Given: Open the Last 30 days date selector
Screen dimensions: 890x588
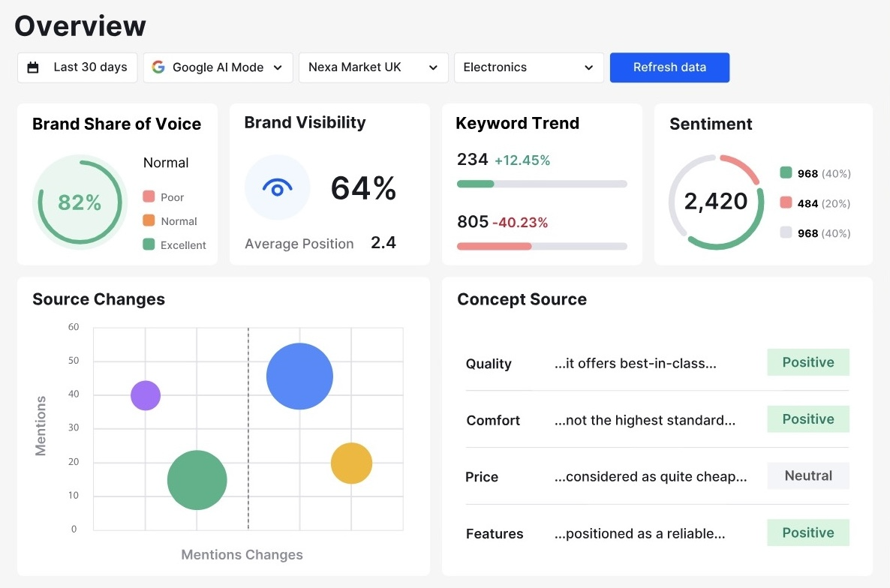Looking at the screenshot, I should 77,67.
